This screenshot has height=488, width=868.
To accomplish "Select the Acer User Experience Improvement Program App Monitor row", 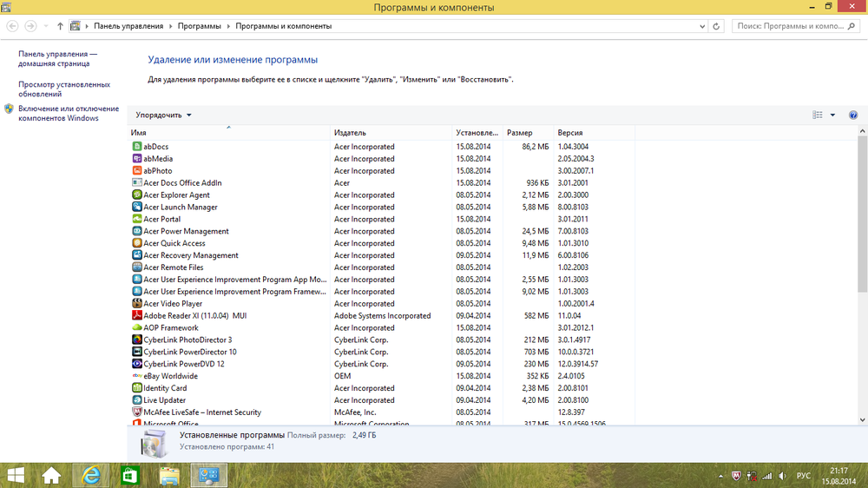I will tap(382, 280).
